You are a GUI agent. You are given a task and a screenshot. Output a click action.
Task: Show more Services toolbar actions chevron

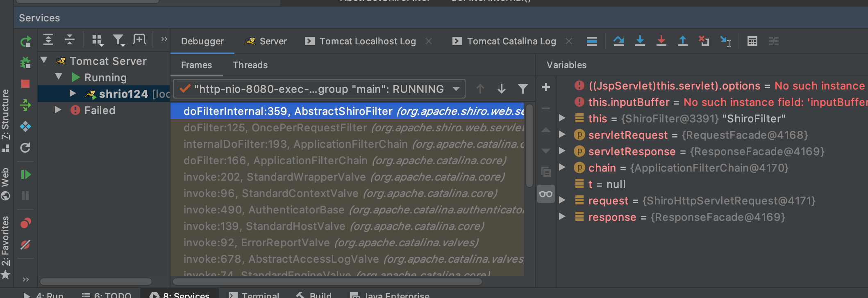(164, 39)
